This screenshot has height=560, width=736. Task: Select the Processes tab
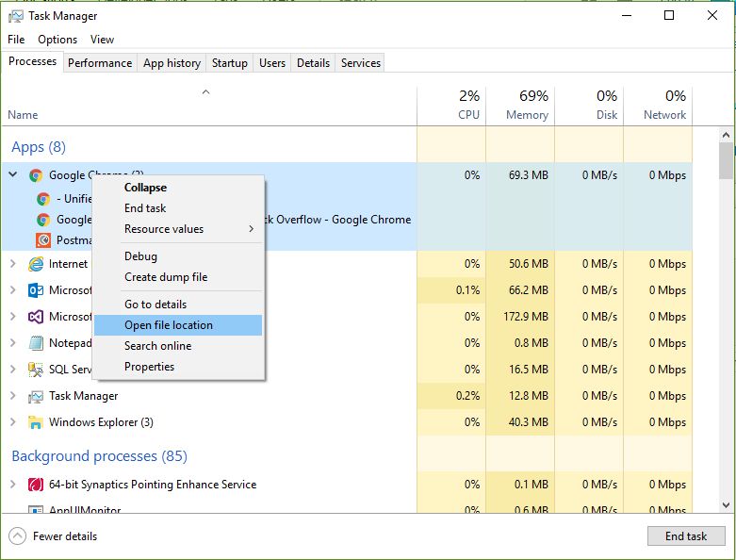pyautogui.click(x=32, y=61)
